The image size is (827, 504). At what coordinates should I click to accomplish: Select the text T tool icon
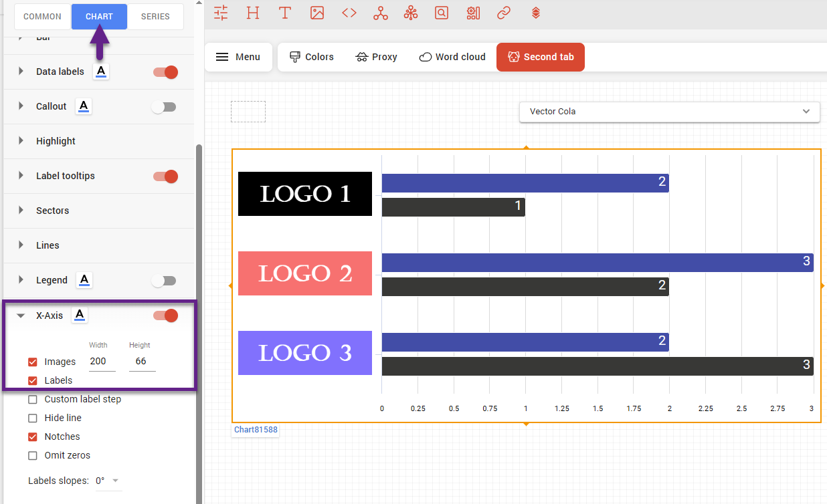click(285, 13)
